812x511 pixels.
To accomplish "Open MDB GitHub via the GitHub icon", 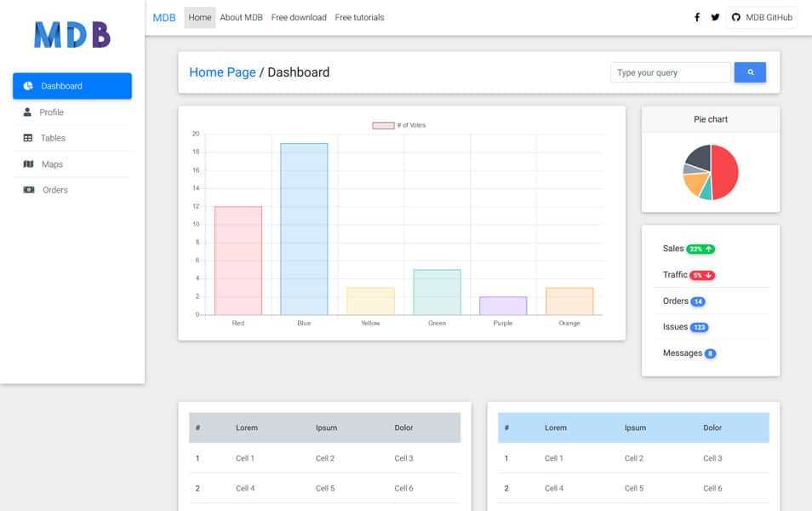I will [735, 16].
